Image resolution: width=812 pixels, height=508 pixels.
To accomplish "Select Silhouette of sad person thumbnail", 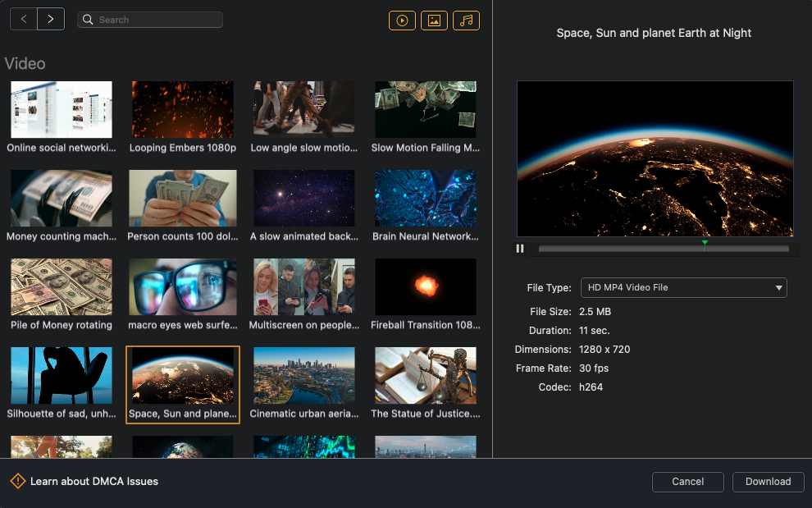I will pyautogui.click(x=62, y=375).
